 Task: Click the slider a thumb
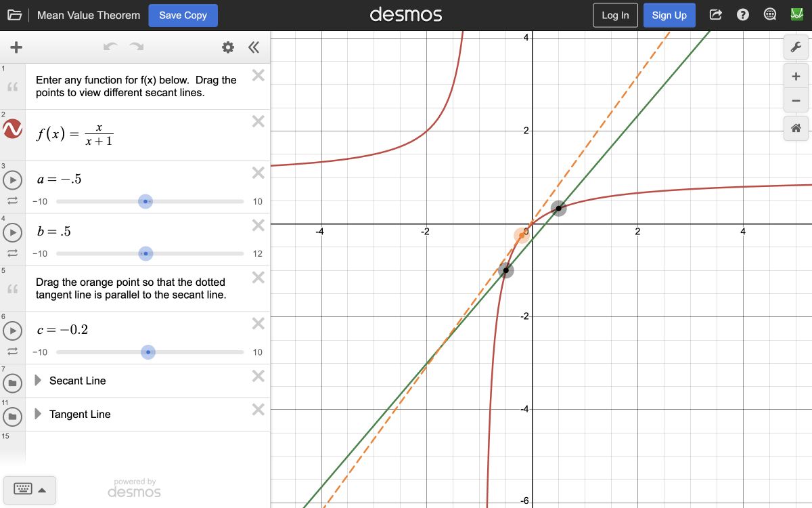[x=145, y=201]
